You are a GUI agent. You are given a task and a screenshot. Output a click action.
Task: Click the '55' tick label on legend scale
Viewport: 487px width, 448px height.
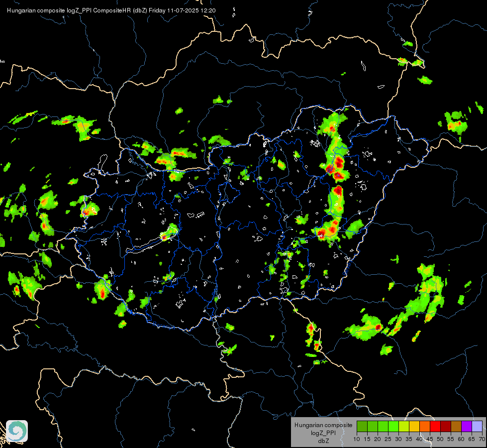pos(451,439)
